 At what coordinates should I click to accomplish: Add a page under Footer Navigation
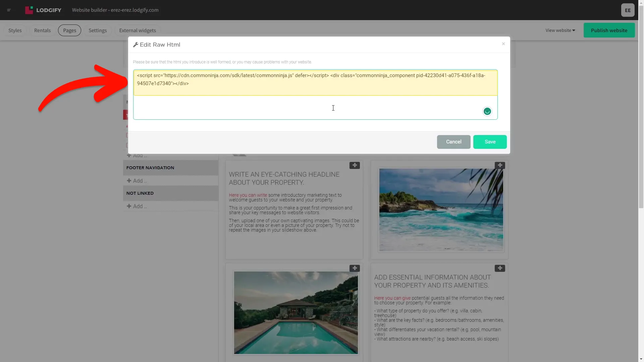tap(137, 181)
